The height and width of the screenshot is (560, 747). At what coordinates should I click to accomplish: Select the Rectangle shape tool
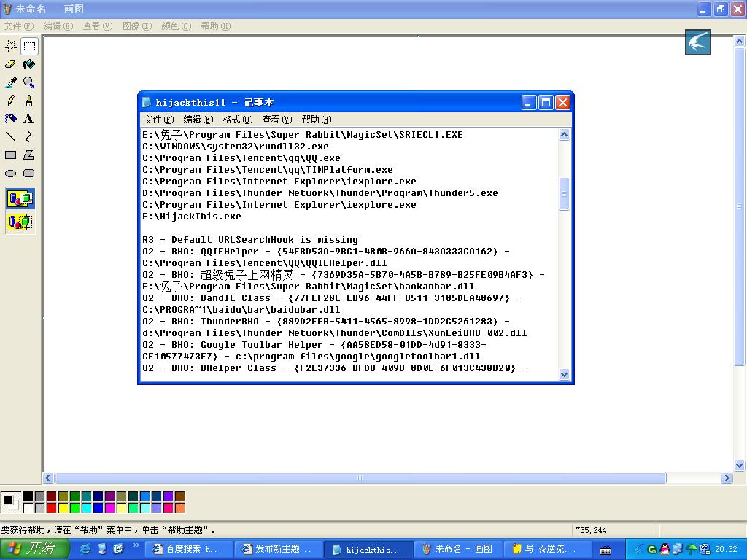tap(11, 155)
